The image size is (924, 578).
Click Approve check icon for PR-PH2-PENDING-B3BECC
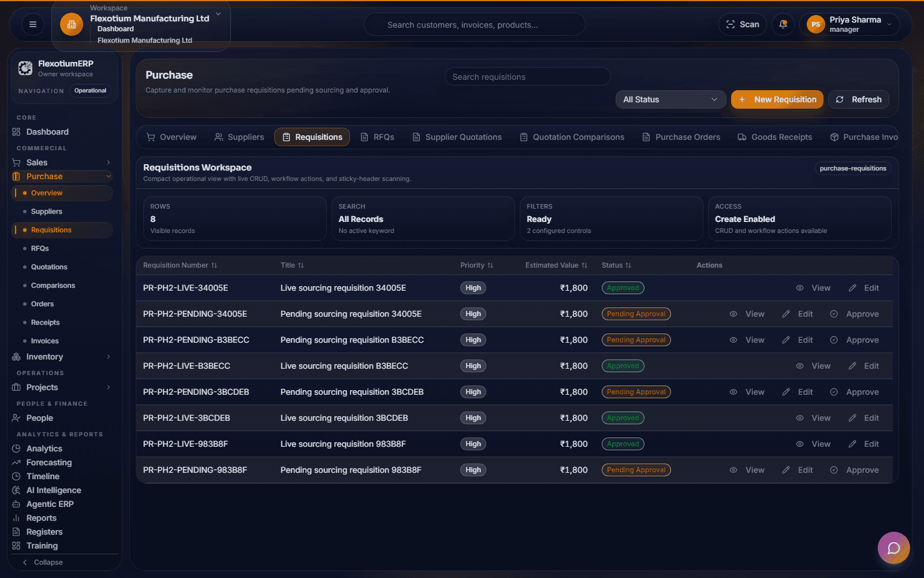834,340
